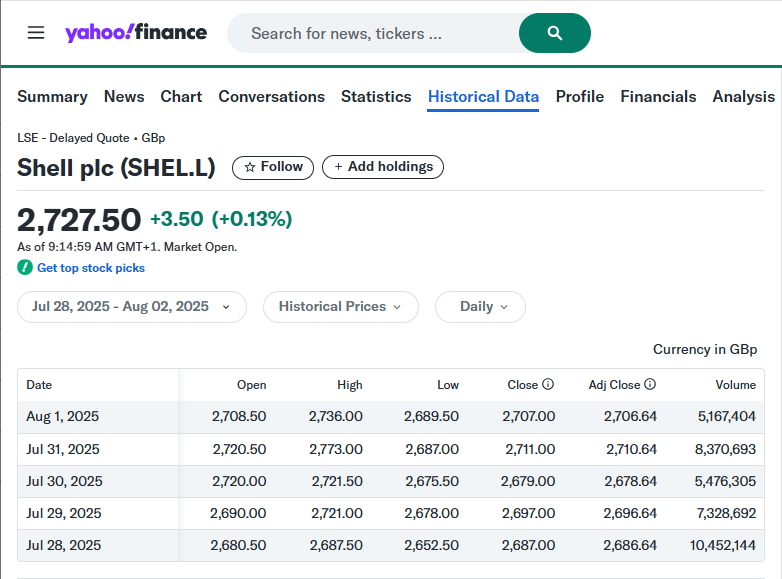The image size is (782, 579).
Task: Click the Volume column header
Action: point(736,385)
